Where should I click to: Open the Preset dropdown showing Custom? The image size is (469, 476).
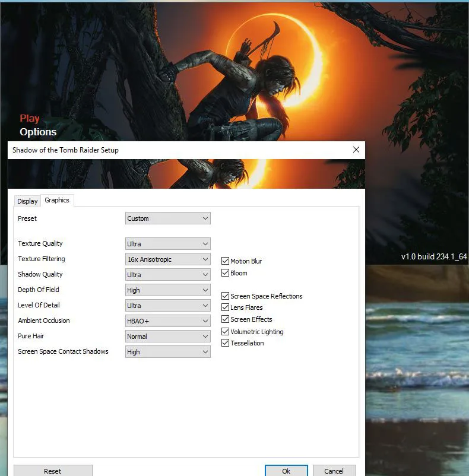(168, 218)
